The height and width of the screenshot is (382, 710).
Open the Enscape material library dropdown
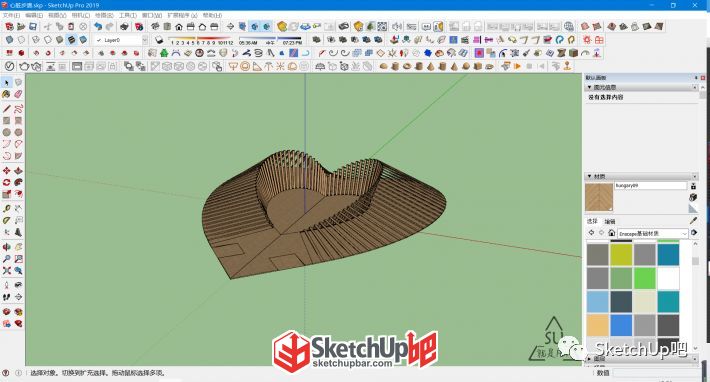tap(653, 233)
